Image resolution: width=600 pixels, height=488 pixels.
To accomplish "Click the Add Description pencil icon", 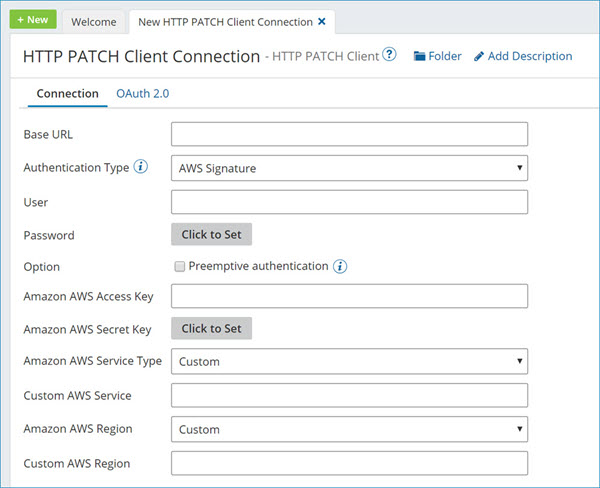I will pyautogui.click(x=479, y=56).
